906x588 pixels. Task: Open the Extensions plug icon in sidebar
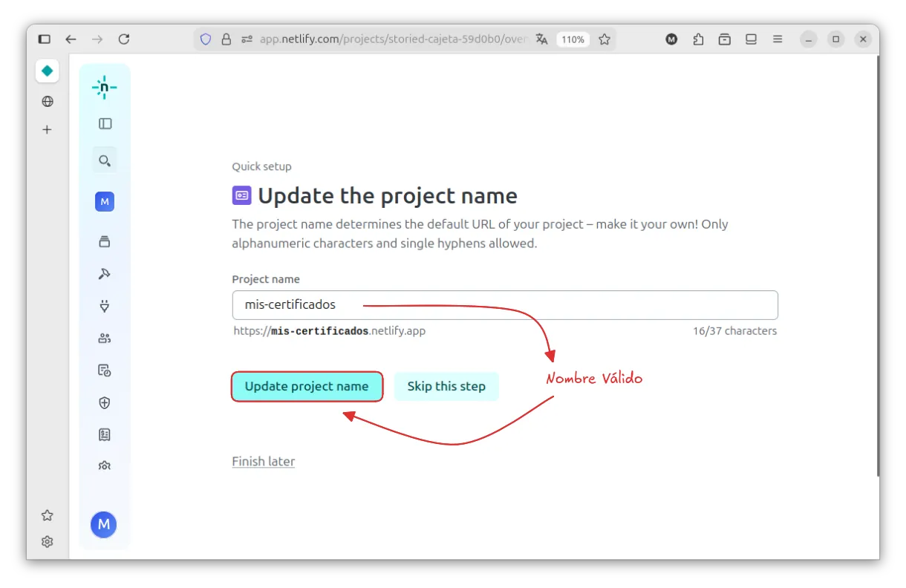pyautogui.click(x=105, y=306)
